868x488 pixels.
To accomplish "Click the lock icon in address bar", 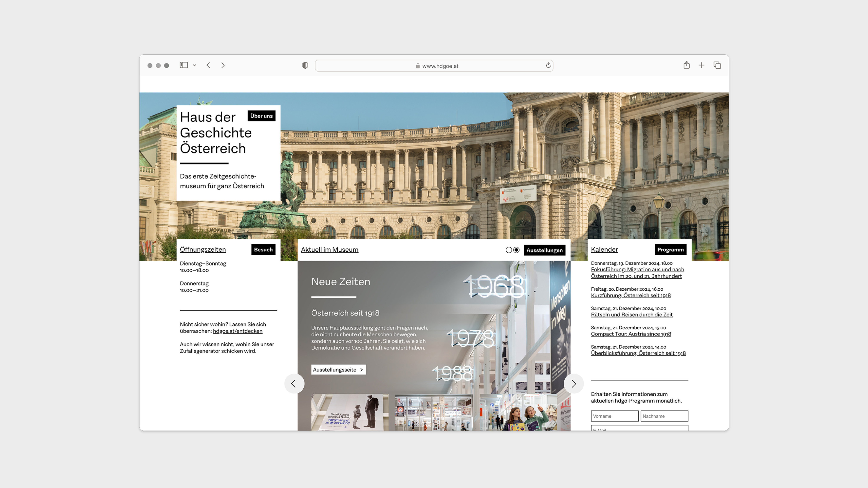I will pyautogui.click(x=418, y=66).
